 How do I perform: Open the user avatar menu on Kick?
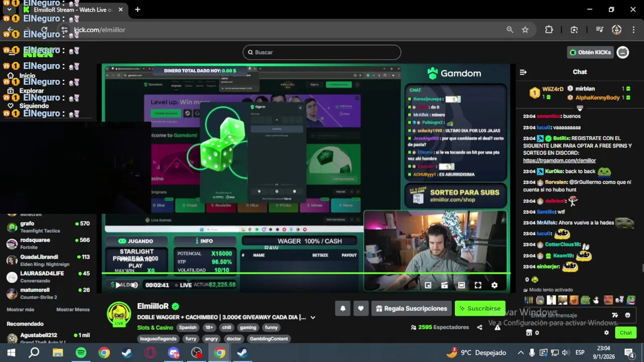pos(623,52)
